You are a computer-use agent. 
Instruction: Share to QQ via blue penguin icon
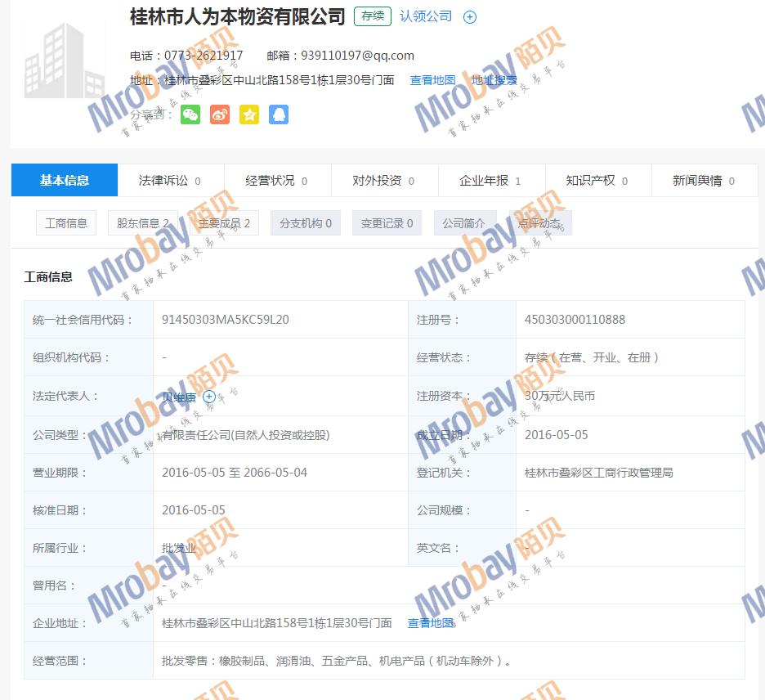pos(279,114)
